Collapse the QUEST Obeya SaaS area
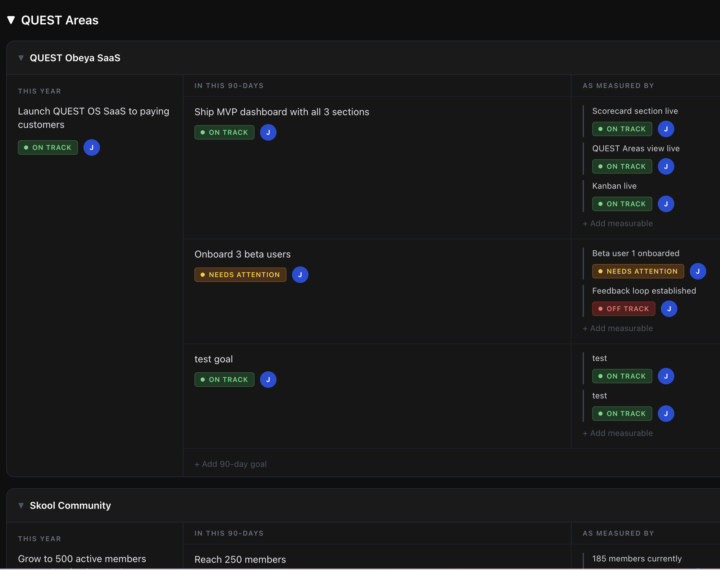This screenshot has width=720, height=570. (x=20, y=58)
